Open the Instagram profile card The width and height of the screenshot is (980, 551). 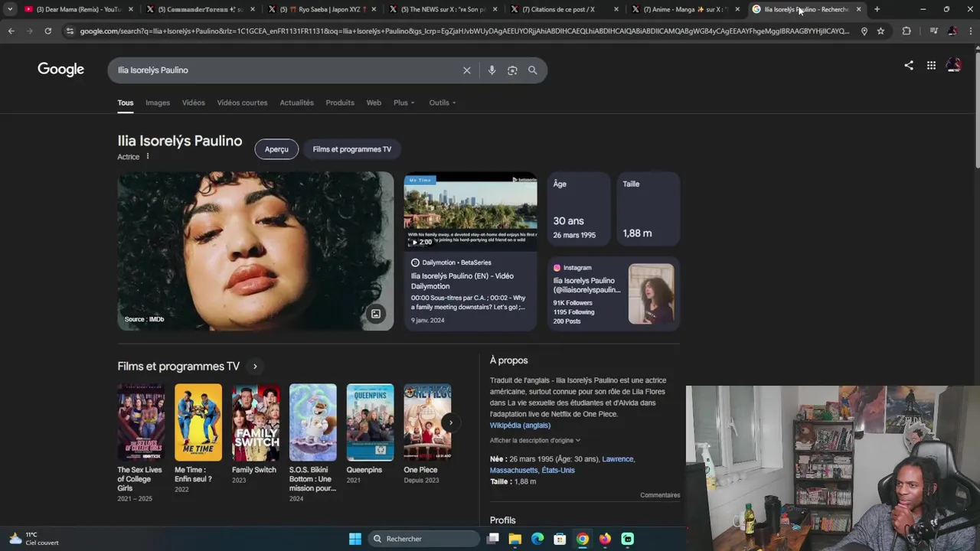[613, 294]
